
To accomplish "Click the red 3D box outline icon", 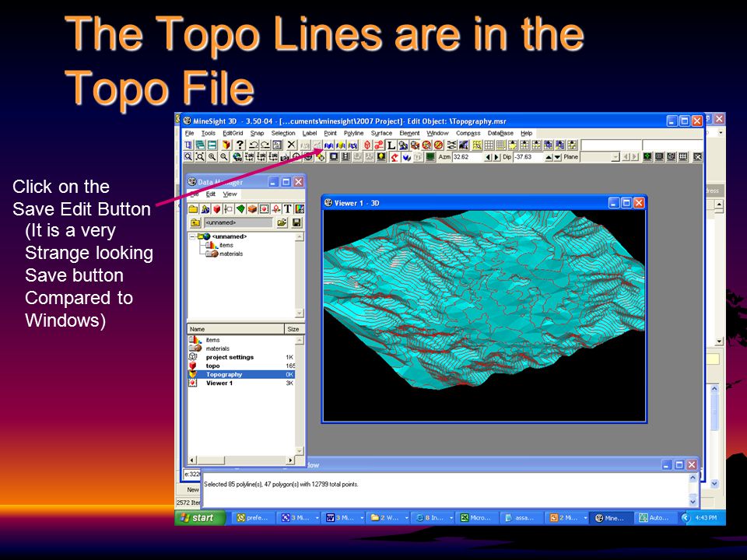I will pyautogui.click(x=366, y=145).
